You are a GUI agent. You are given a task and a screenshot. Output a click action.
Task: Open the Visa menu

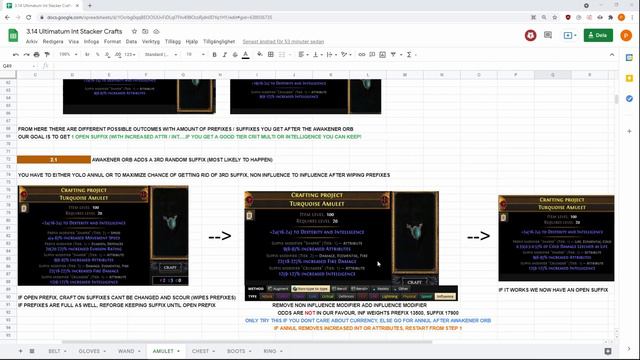point(73,42)
